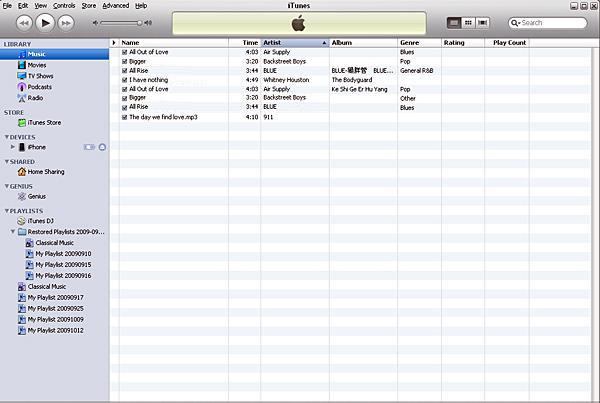Expand the iPhone device triangle
This screenshot has width=600, height=403.
point(13,147)
